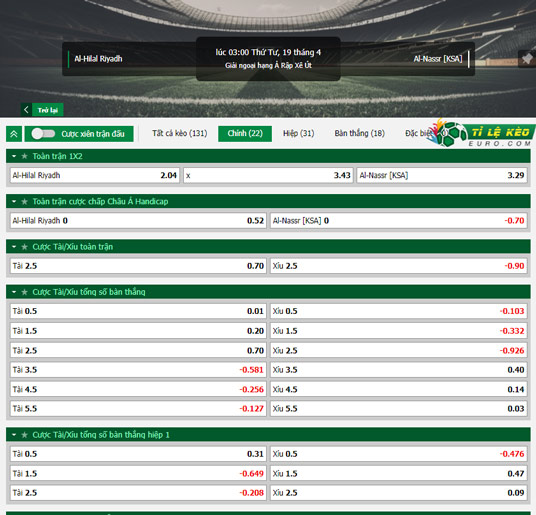Select Al-Nassr [KSA] 0 handicap at -0.70
The width and height of the screenshot is (536, 515).
click(398, 220)
